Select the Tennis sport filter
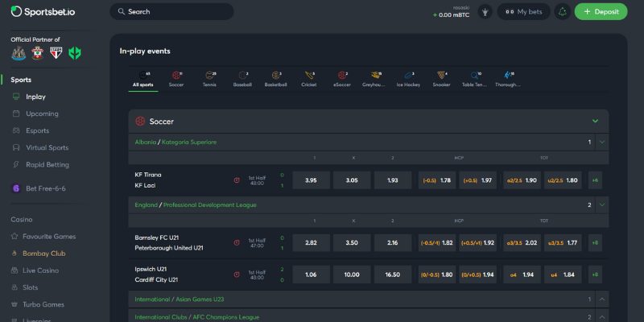Image resolution: width=644 pixels, height=322 pixels. (x=209, y=79)
